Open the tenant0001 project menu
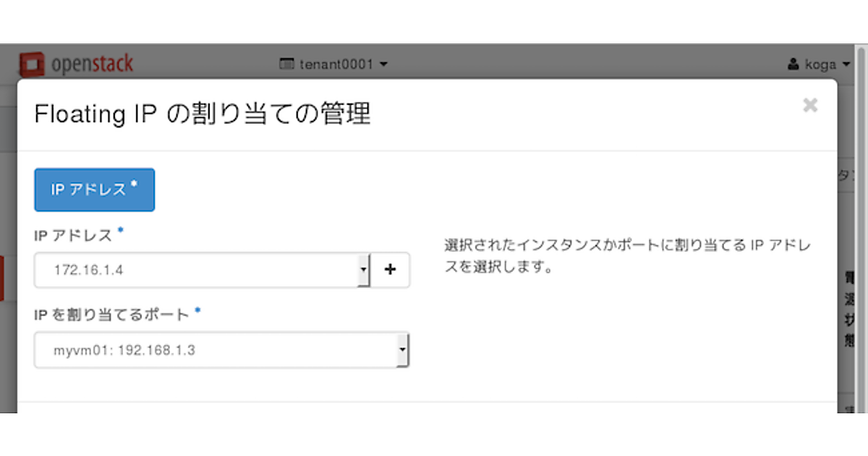868x456 pixels. tap(336, 64)
